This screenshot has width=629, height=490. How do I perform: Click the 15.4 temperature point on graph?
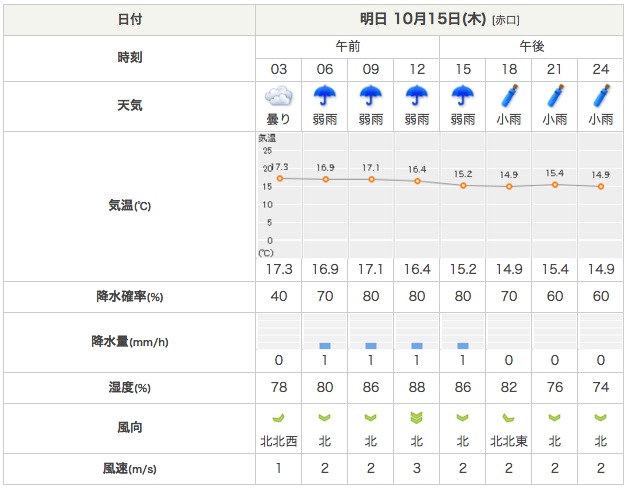click(555, 184)
